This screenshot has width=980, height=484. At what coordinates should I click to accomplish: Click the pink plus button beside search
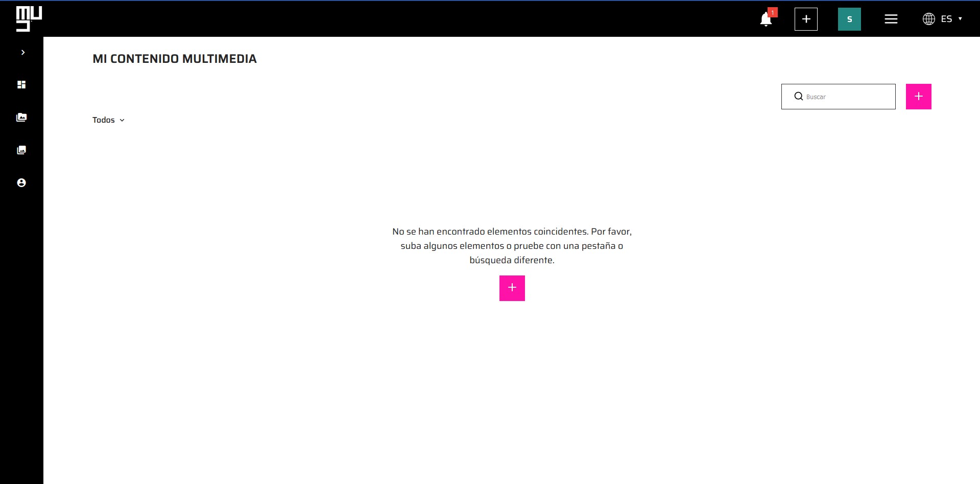pos(918,97)
